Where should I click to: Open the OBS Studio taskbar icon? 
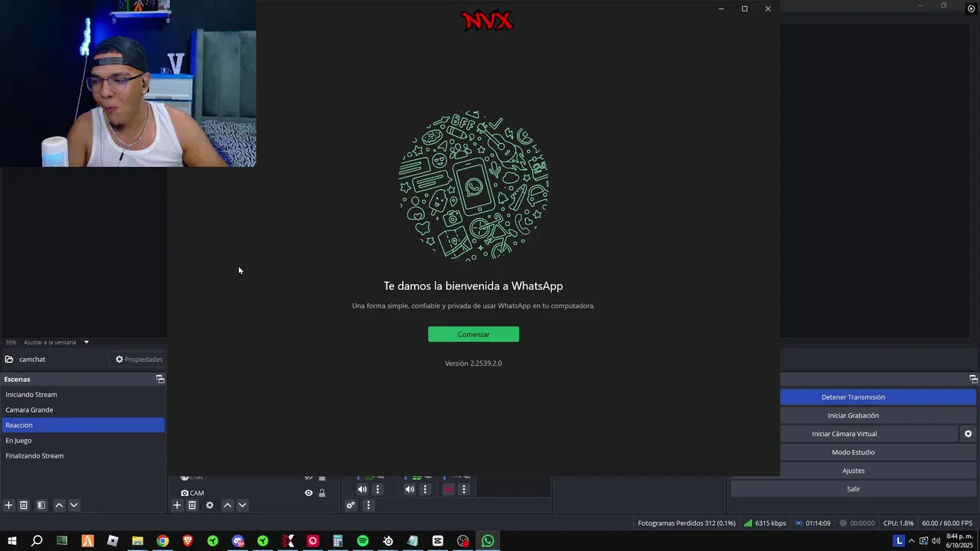point(463,541)
